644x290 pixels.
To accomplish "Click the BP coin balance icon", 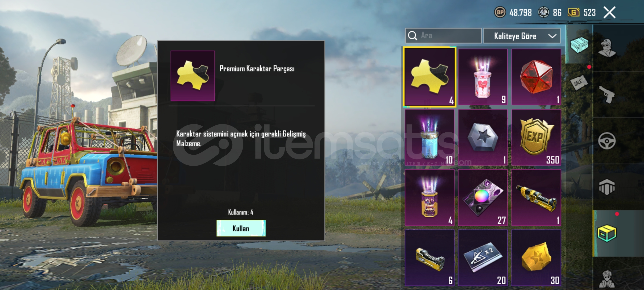I will (x=500, y=12).
